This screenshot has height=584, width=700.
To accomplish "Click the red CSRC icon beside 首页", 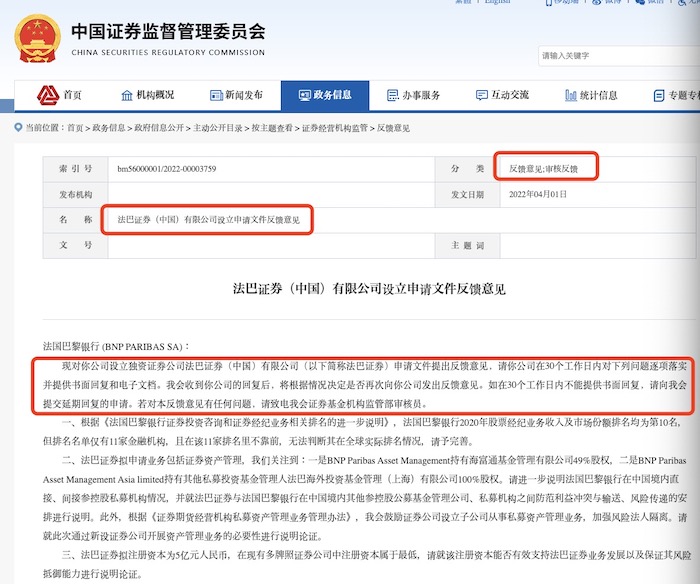I will tap(48, 95).
